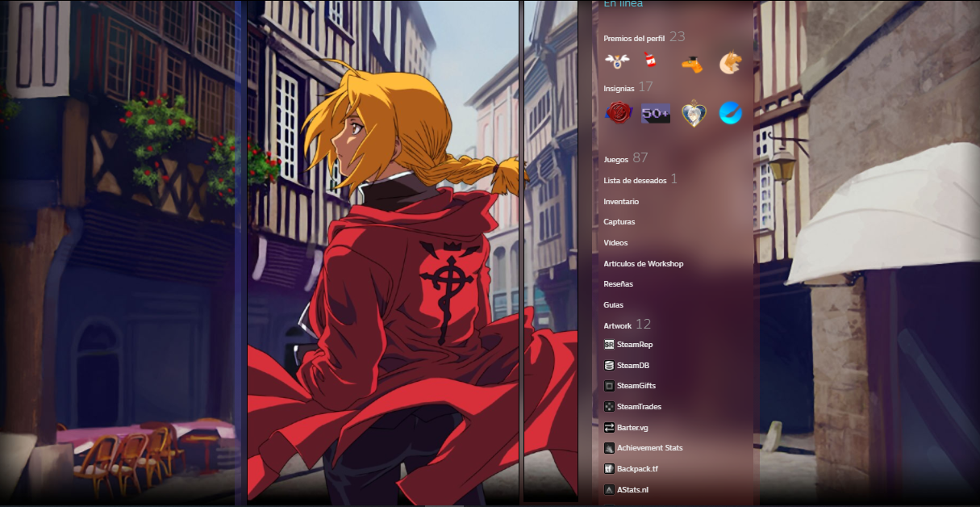Click the SteamDB text link
Screen dimensions: 980x507
coord(633,365)
